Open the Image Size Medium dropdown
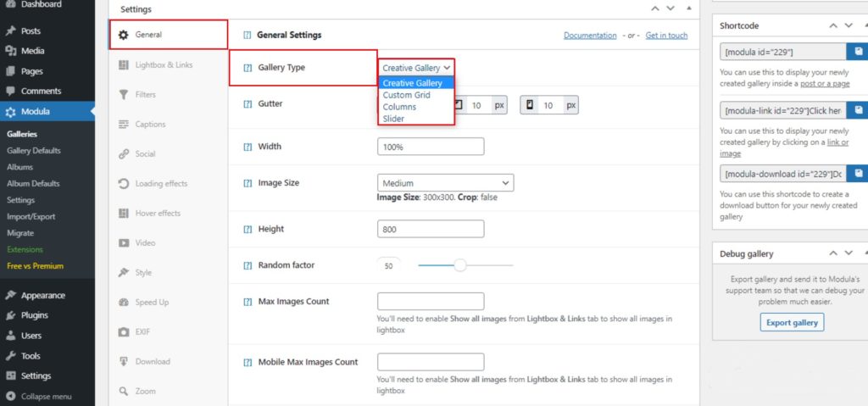This screenshot has width=868, height=406. pos(445,183)
